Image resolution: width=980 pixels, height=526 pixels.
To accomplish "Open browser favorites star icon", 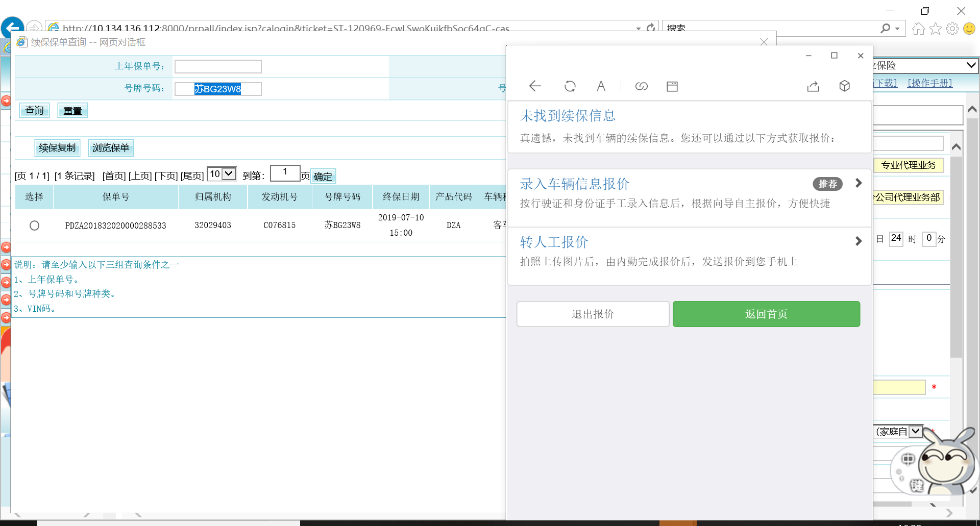I will coord(935,29).
